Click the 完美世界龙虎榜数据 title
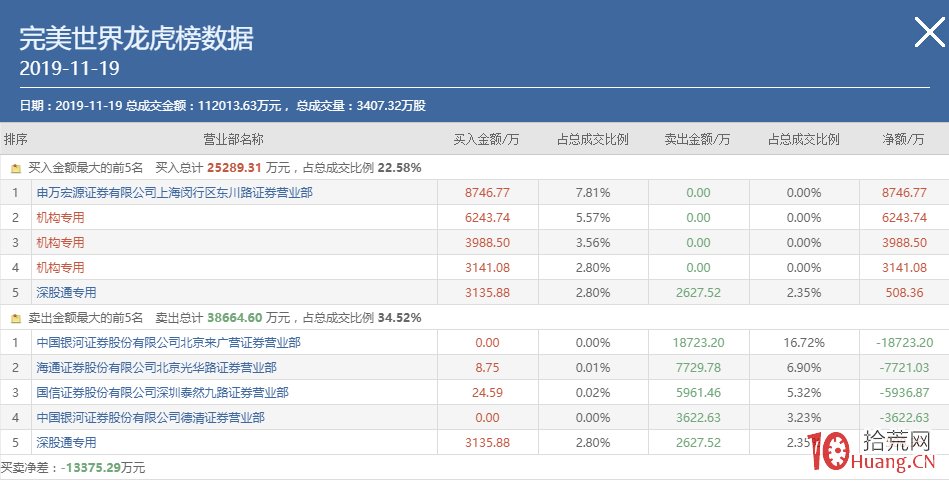 tap(136, 38)
